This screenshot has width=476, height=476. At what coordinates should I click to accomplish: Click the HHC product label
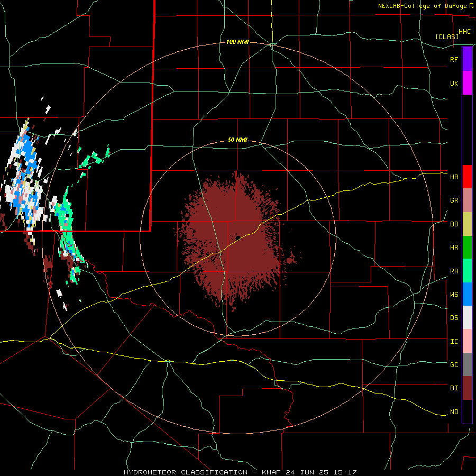465,32
